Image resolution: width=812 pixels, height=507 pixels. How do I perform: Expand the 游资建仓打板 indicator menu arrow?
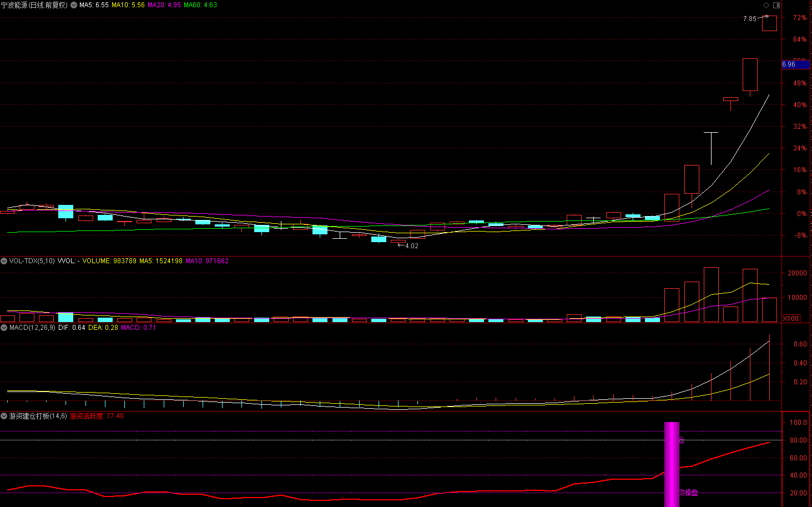[4, 416]
